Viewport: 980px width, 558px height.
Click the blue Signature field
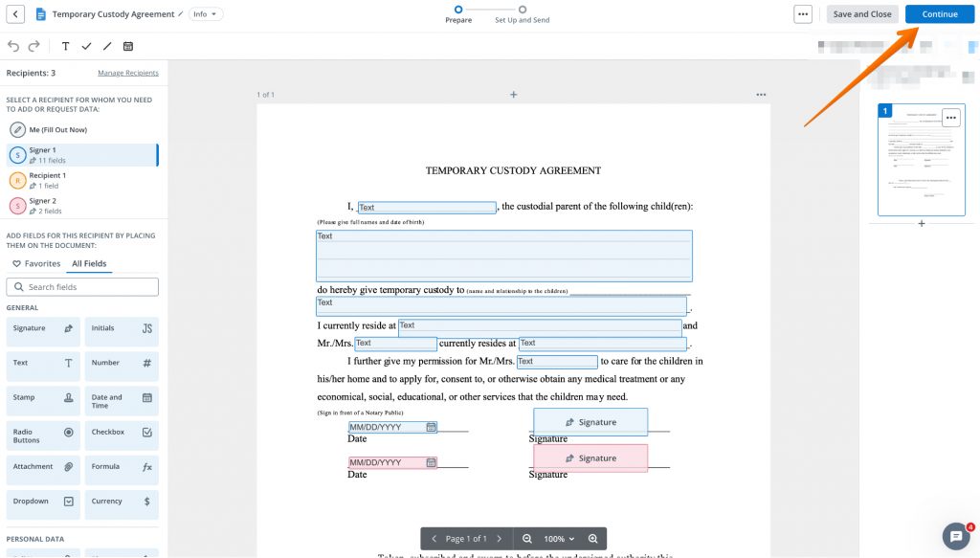590,422
